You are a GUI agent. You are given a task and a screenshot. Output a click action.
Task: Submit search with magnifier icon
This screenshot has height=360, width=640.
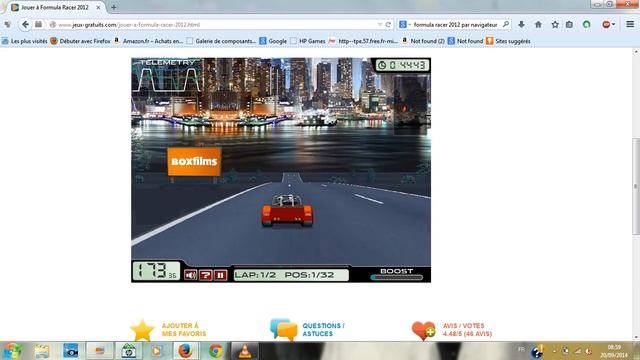coord(506,24)
